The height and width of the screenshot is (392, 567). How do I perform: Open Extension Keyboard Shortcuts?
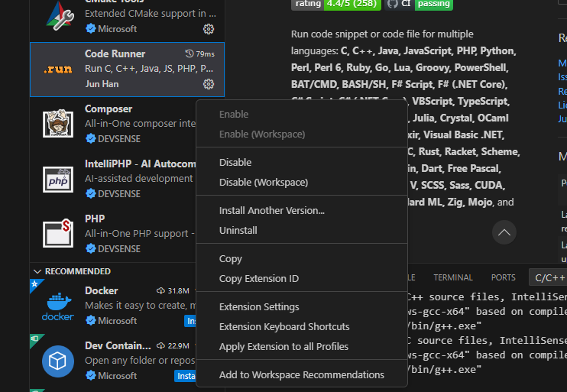pyautogui.click(x=284, y=326)
